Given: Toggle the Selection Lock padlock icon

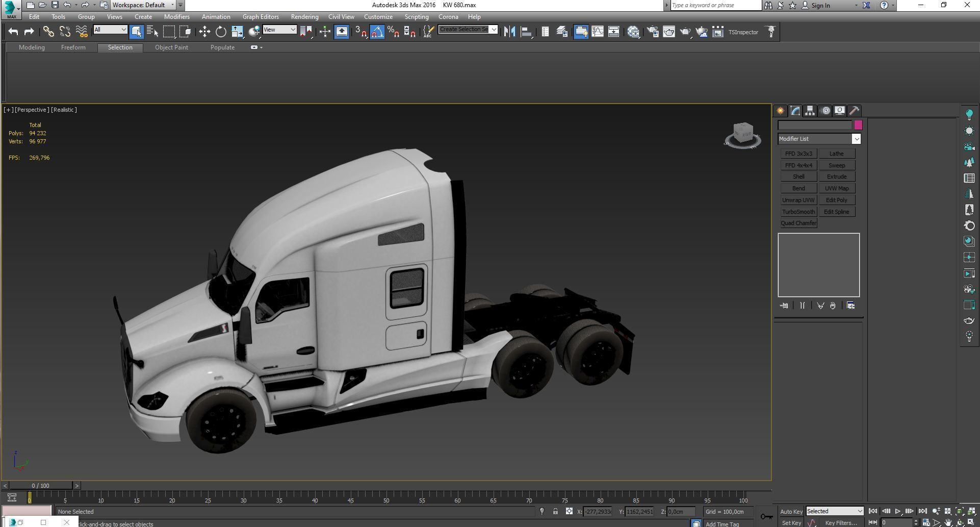Looking at the screenshot, I should click(x=555, y=511).
